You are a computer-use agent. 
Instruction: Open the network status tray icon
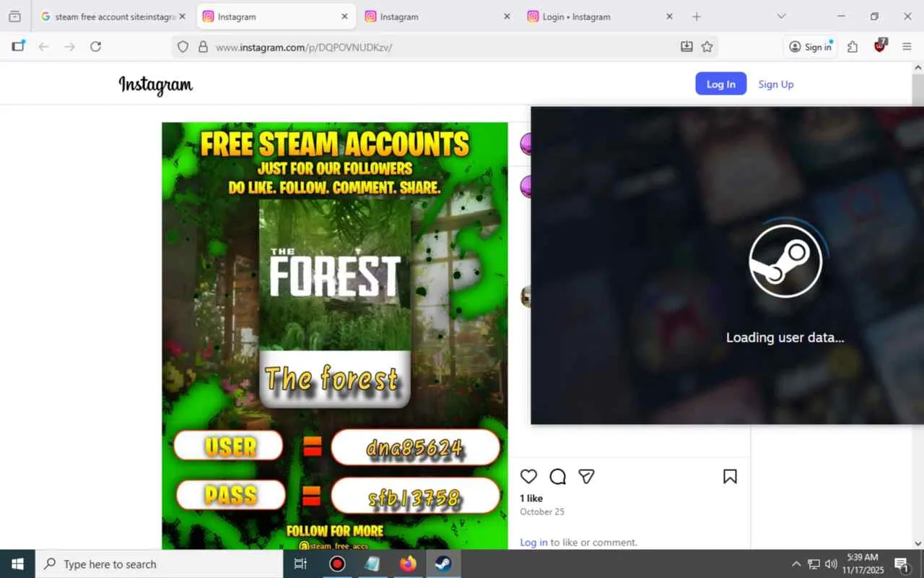[x=814, y=564]
